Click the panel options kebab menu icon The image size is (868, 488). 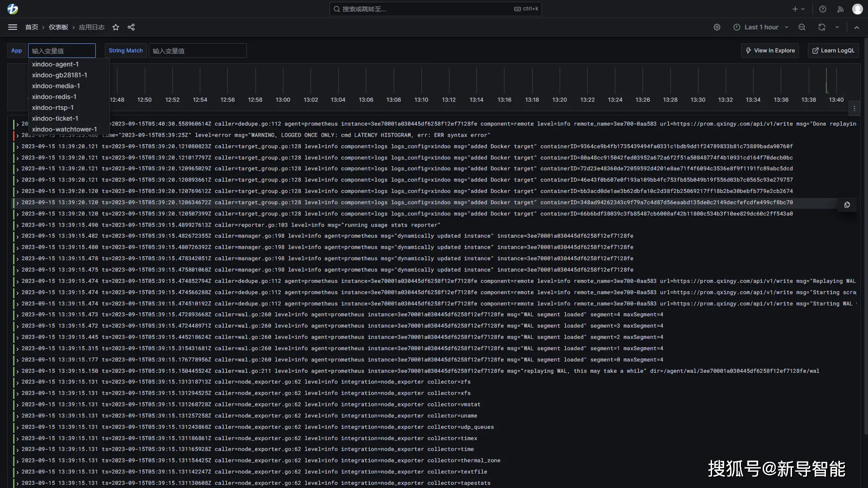854,108
